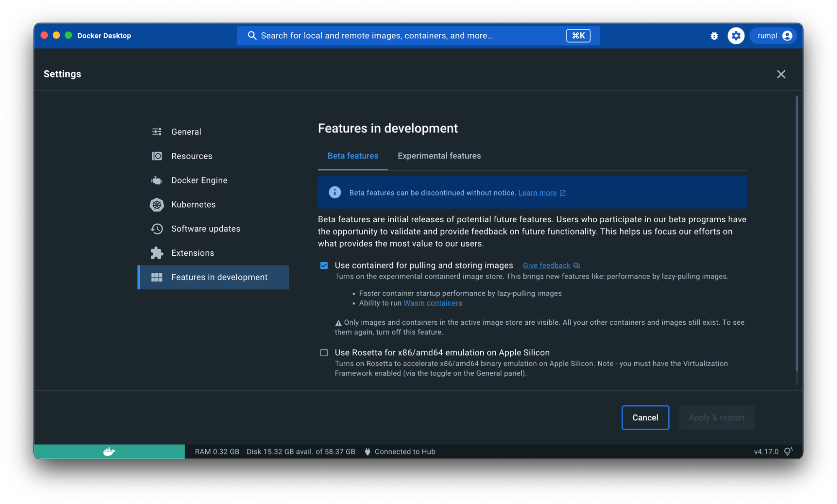Open the rumpl account dropdown
The image size is (837, 504).
coord(773,36)
